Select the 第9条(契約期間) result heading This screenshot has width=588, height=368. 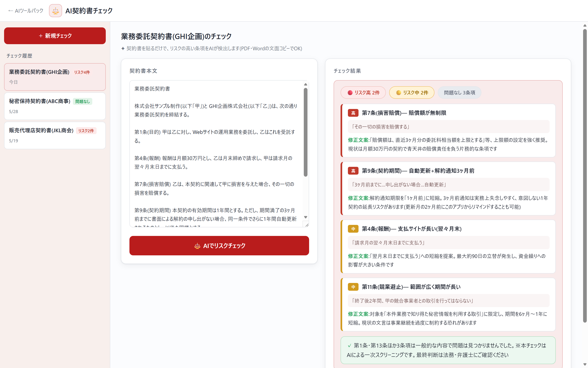coord(418,171)
